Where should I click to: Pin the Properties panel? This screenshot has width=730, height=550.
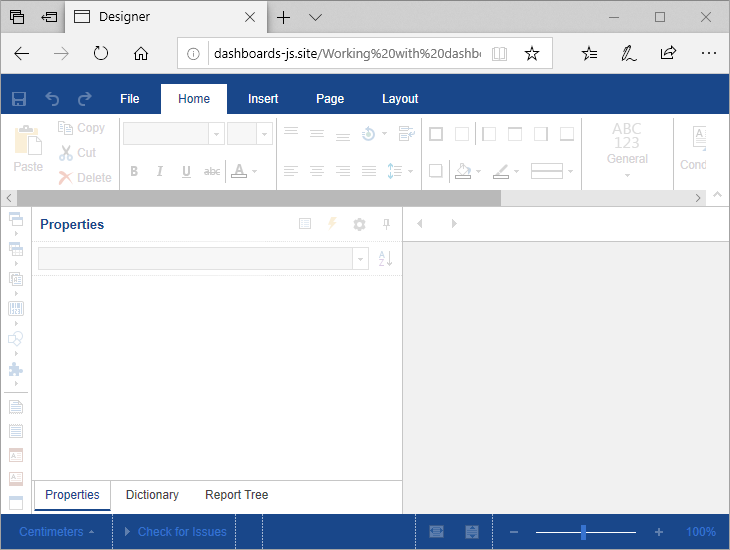pyautogui.click(x=387, y=225)
